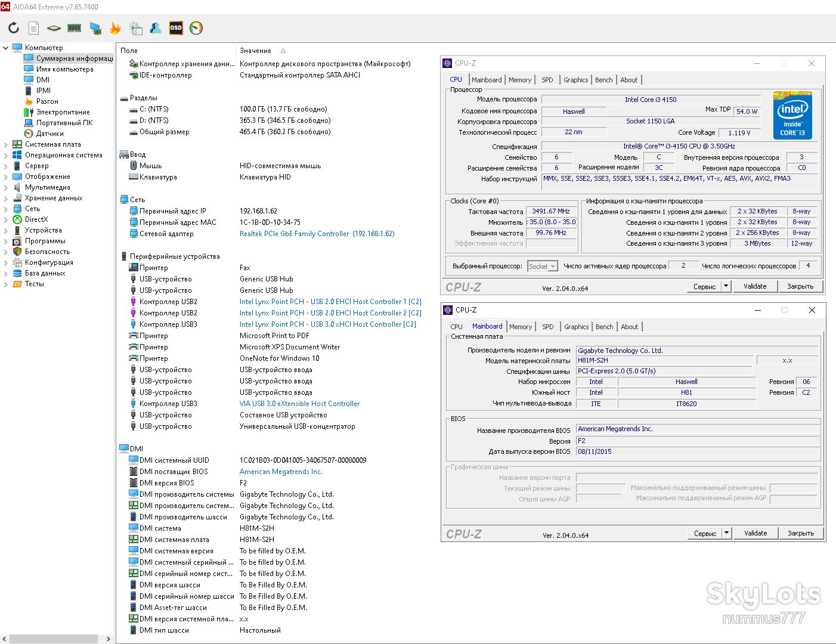Open Intel Lynx Point USB 2.0 EHCI Controller 1 link
Viewport: 836px width, 644px height.
tap(330, 302)
